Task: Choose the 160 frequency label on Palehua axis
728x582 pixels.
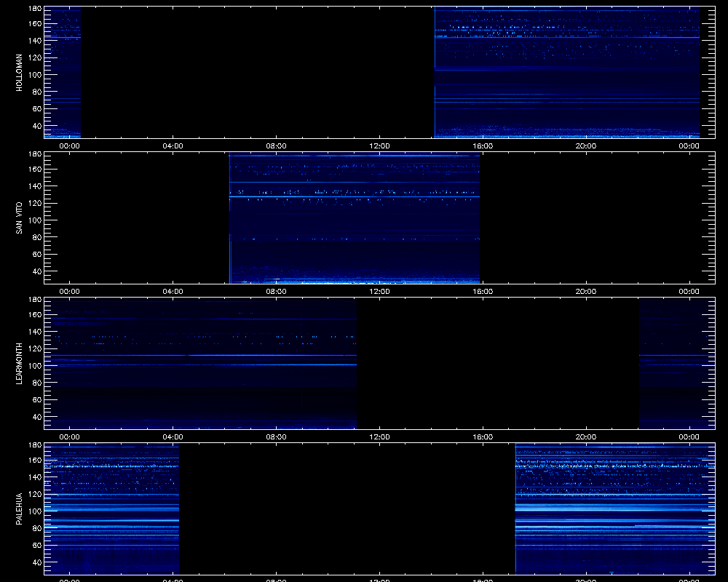Action: [35, 460]
